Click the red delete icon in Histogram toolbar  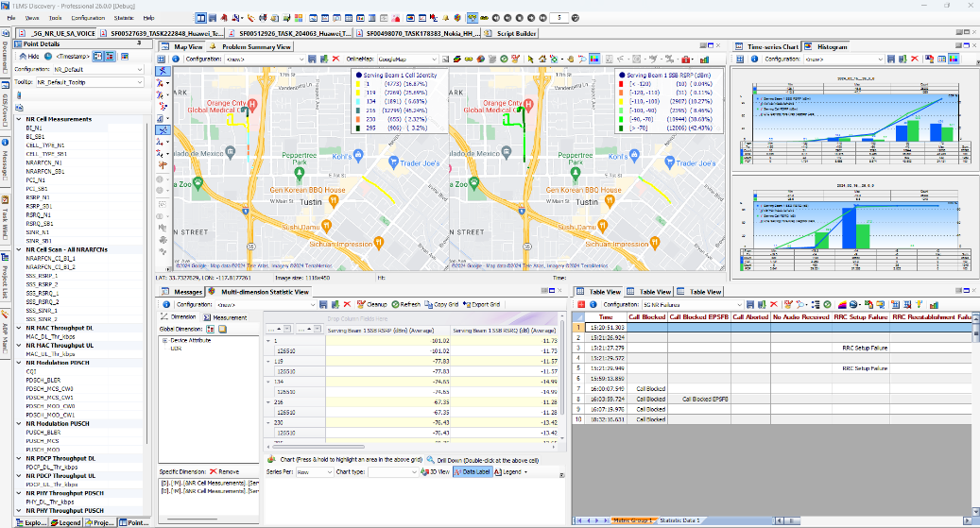[x=915, y=59]
